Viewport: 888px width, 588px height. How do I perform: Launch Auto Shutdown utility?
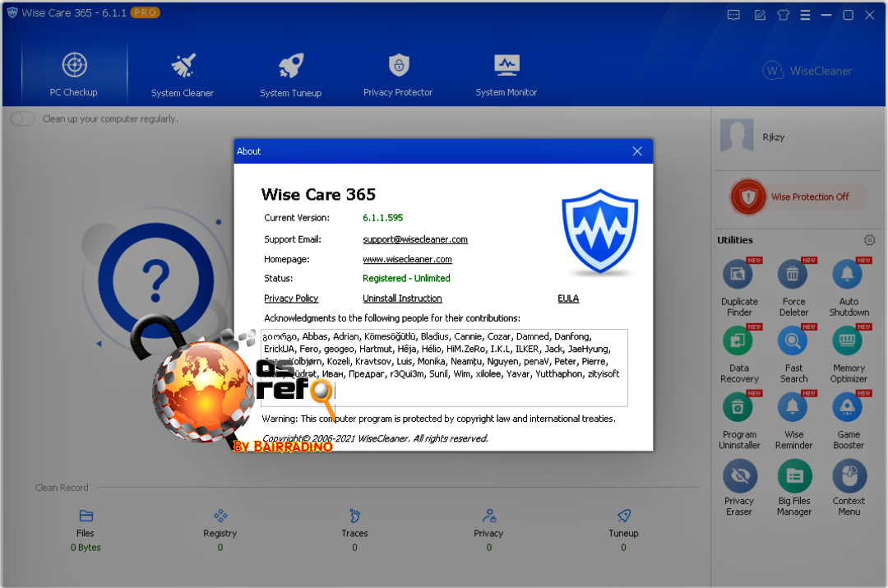pyautogui.click(x=849, y=287)
